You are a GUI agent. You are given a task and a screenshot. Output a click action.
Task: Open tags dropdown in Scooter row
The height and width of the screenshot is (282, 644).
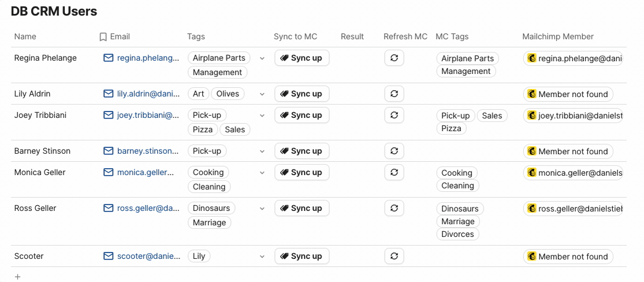262,257
